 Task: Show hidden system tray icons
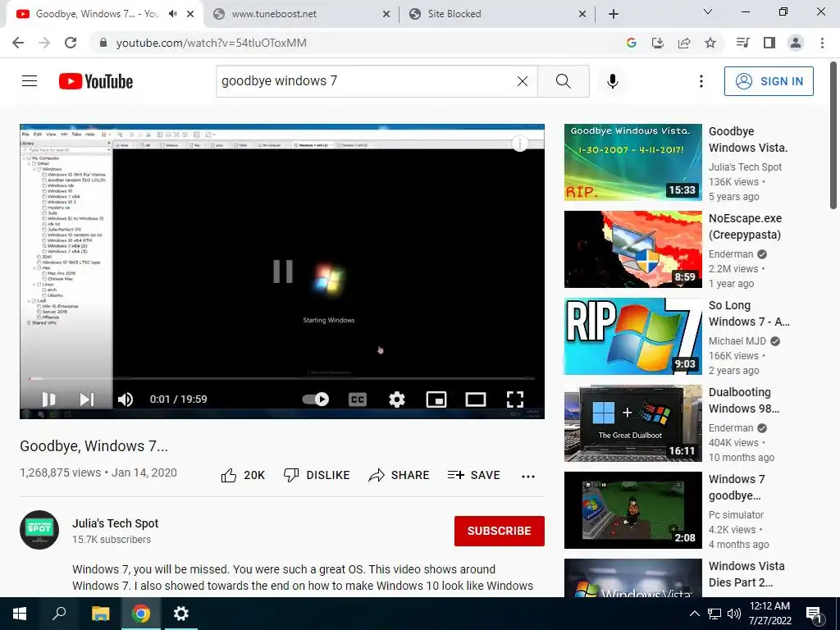point(694,614)
